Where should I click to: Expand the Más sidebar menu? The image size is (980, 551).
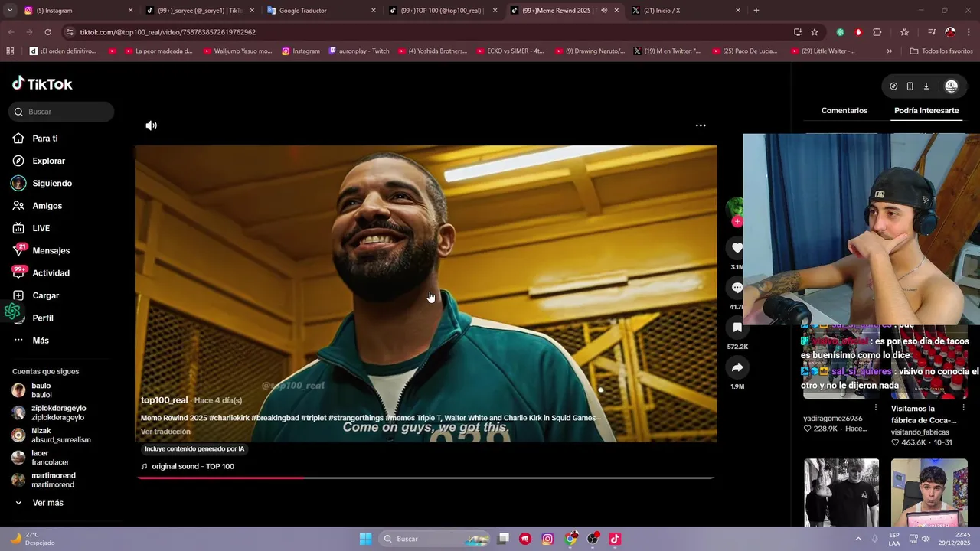point(40,341)
